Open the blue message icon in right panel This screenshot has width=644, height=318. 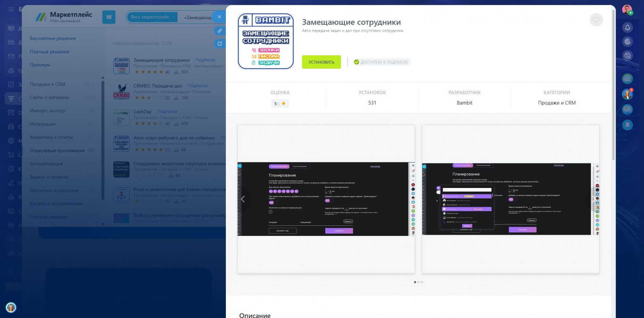627,109
